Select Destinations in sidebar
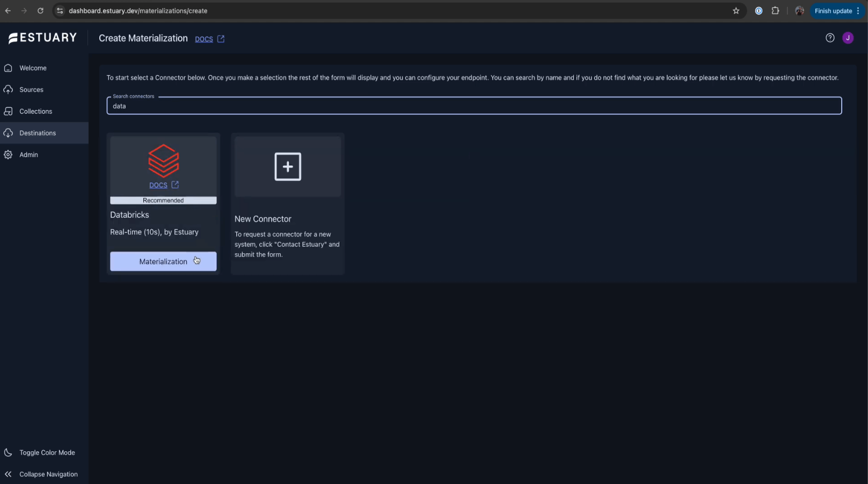 [x=44, y=133]
